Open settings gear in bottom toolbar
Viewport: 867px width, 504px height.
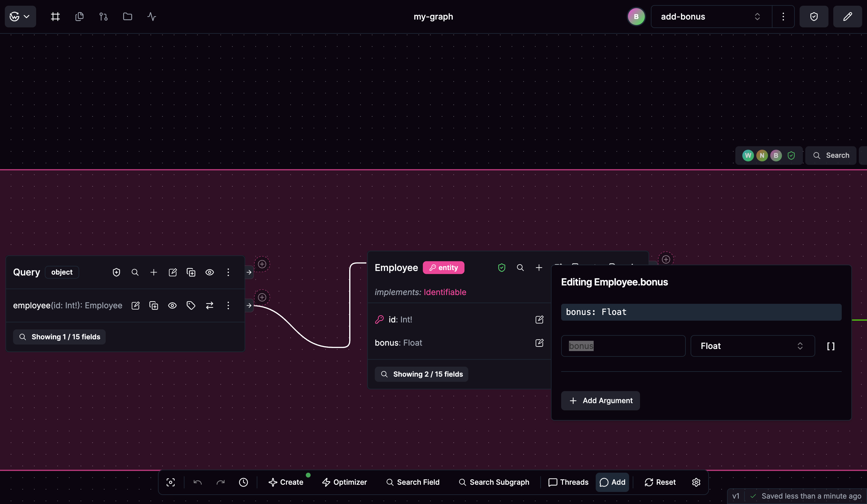(696, 482)
